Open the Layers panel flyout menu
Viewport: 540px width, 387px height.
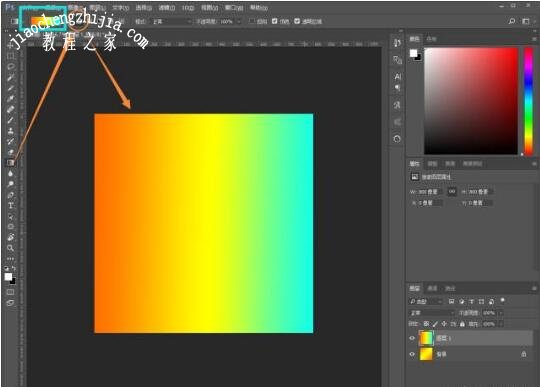[x=534, y=288]
